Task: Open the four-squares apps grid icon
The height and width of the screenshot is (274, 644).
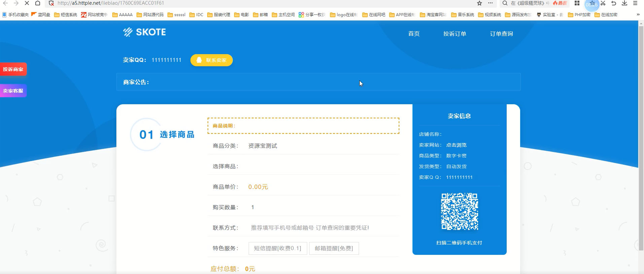Action: coord(577,3)
